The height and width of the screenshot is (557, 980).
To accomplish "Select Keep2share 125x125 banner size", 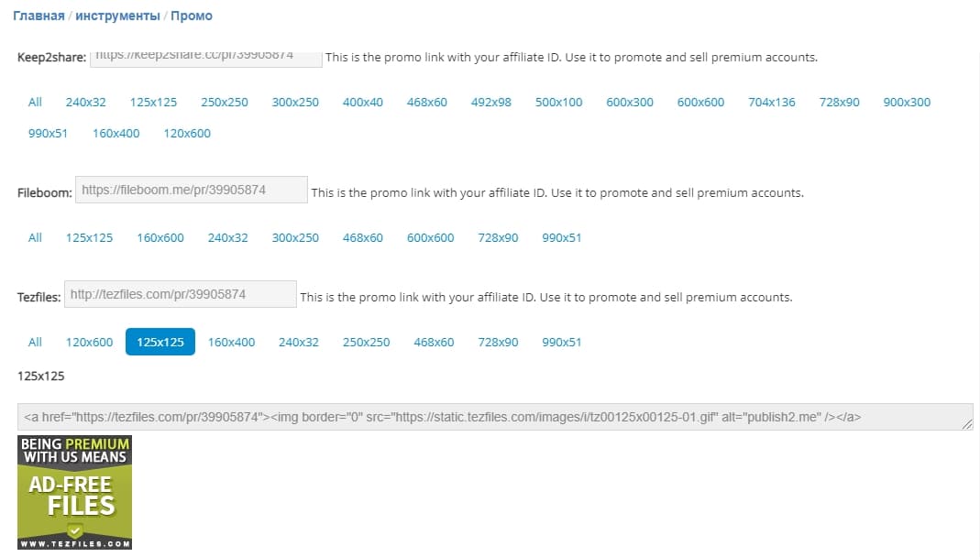I will click(153, 102).
